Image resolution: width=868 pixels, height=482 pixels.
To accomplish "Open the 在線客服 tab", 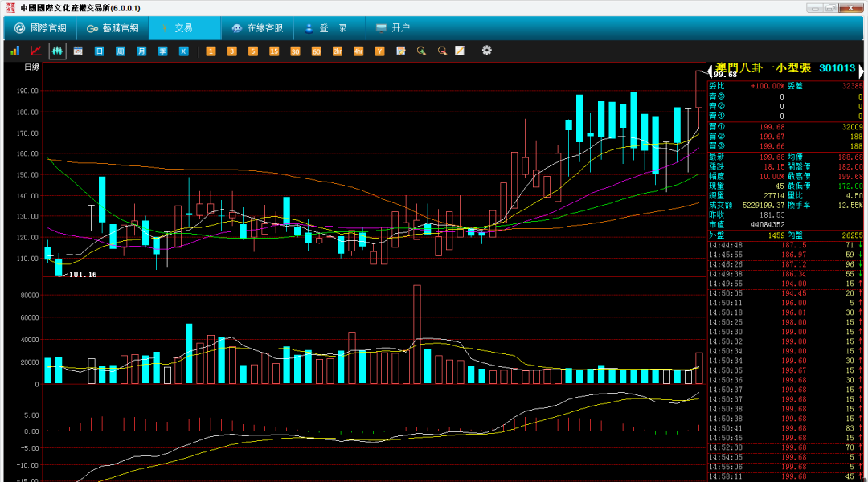I will [x=257, y=27].
